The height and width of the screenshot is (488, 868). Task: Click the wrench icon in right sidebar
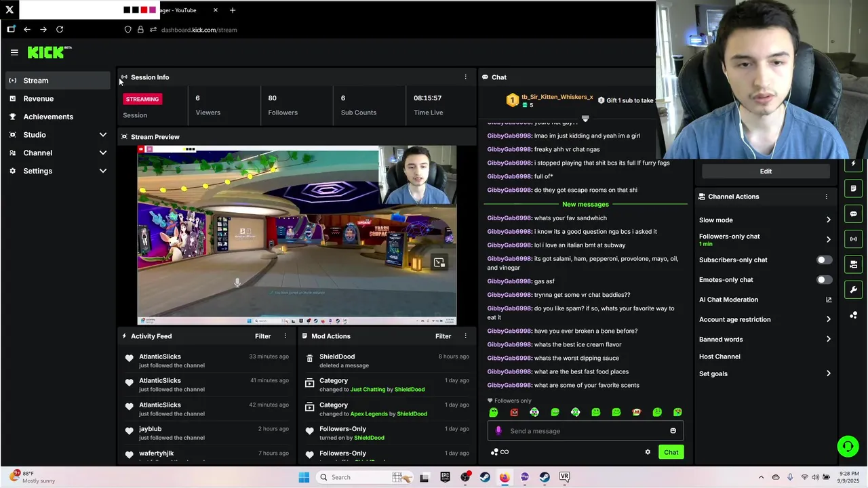pyautogui.click(x=853, y=289)
